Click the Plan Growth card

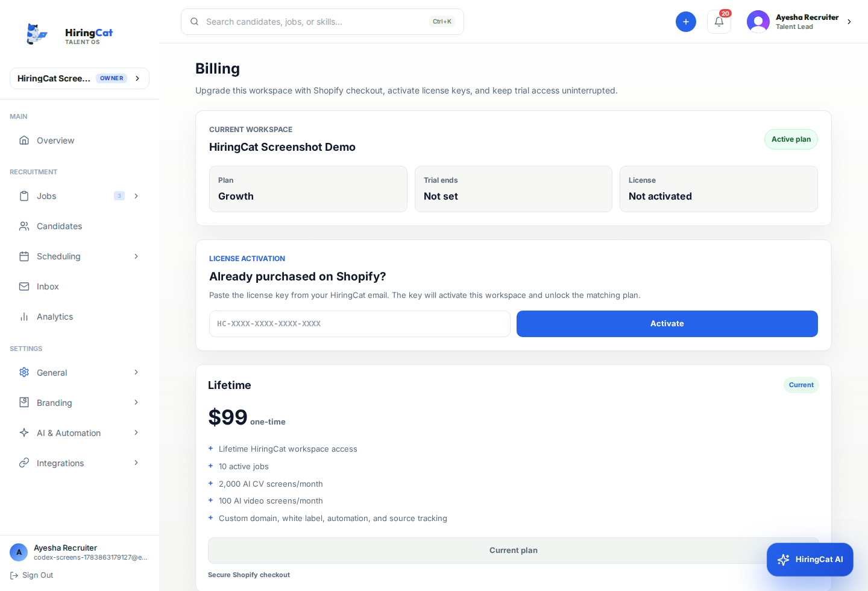pyautogui.click(x=308, y=189)
